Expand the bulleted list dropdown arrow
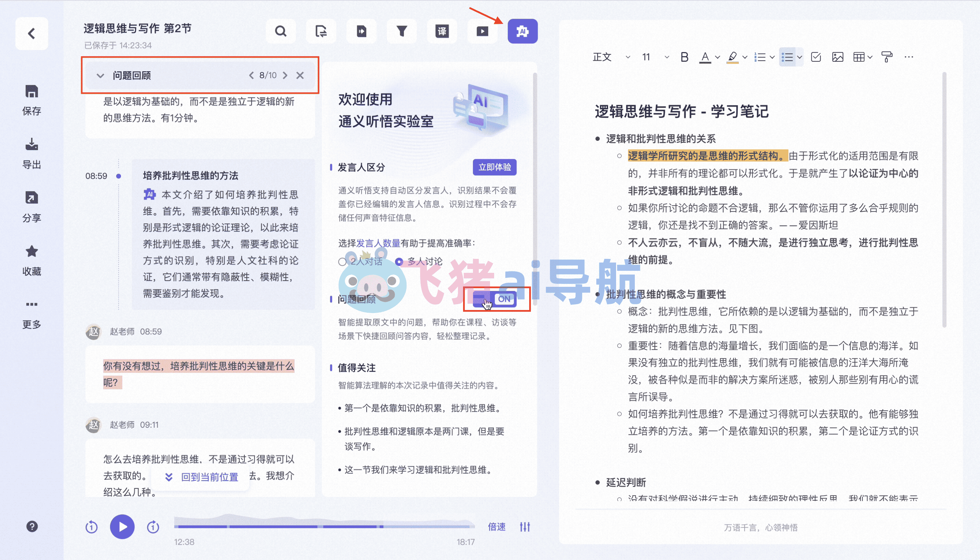 (799, 57)
